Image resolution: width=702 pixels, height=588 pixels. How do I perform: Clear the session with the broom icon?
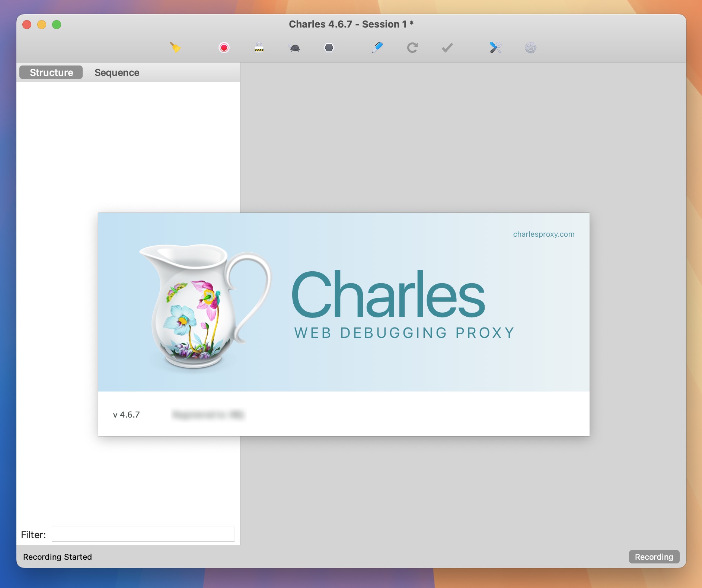pos(175,48)
